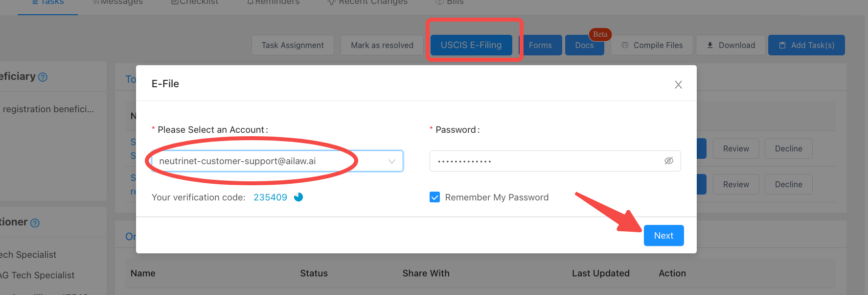Click the Forms button

point(540,45)
